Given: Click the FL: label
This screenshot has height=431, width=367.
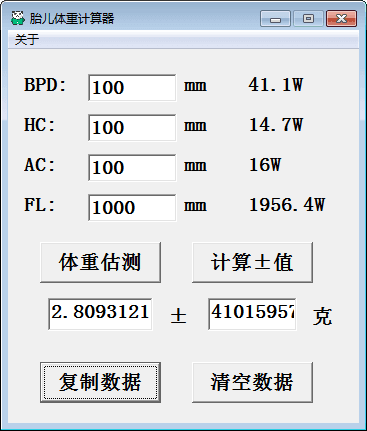Looking at the screenshot, I should click(x=40, y=205).
